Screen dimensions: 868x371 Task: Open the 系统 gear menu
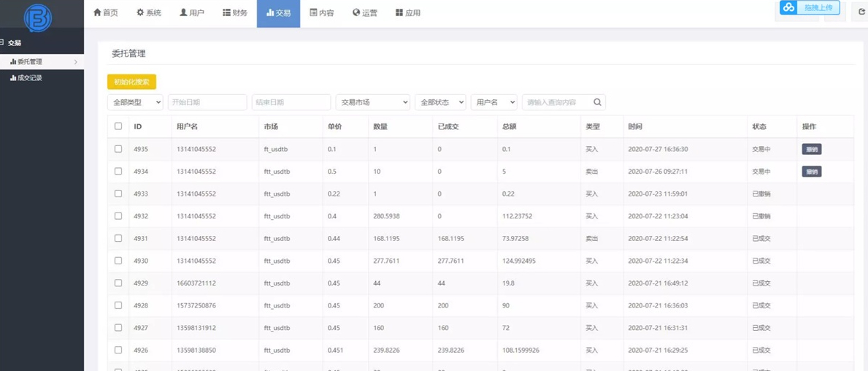coord(149,13)
